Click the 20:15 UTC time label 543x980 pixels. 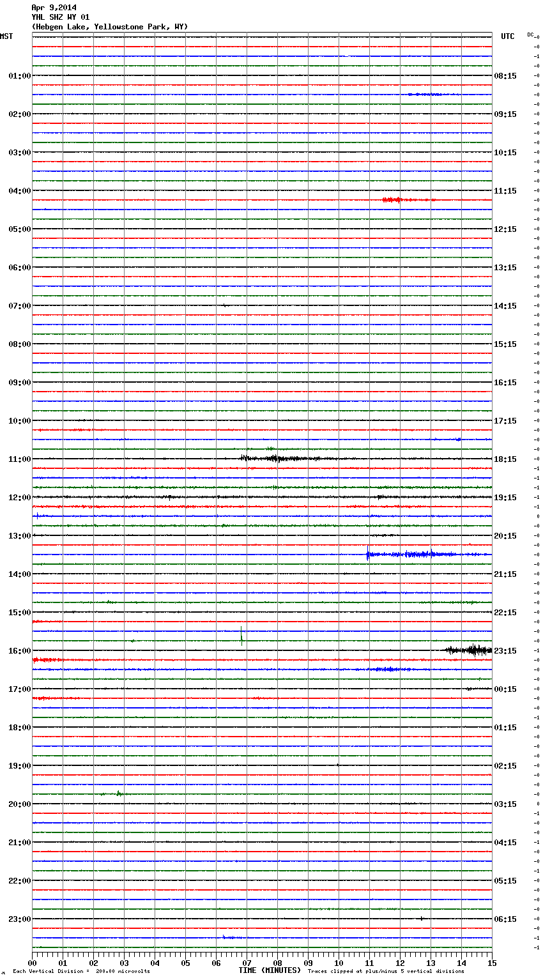coord(505,536)
